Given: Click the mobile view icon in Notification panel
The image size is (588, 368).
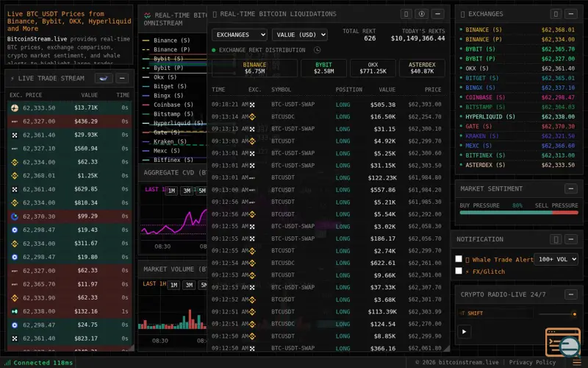Looking at the screenshot, I should click(x=556, y=239).
